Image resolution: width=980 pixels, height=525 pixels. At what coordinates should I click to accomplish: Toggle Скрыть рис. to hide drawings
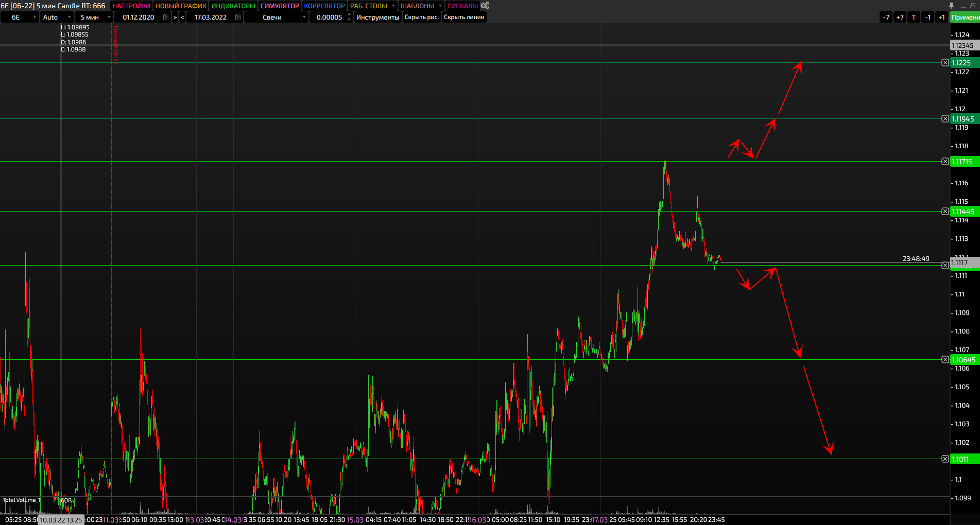pos(422,17)
